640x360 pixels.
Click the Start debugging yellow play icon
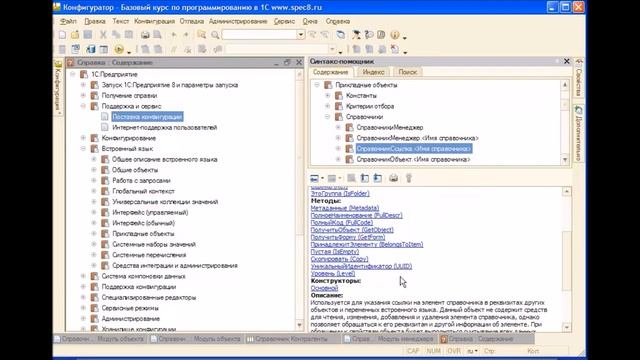point(119,50)
